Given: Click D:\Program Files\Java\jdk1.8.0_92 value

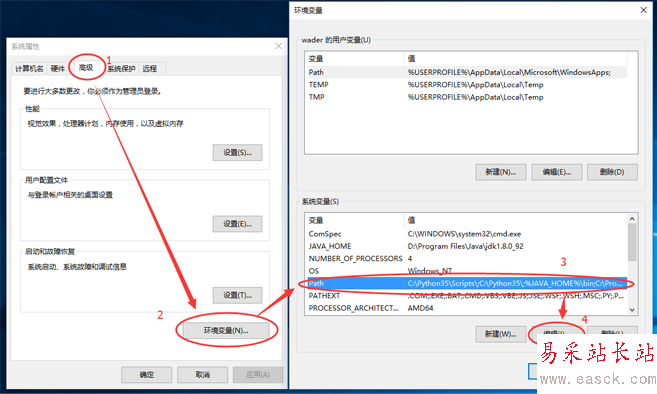Looking at the screenshot, I should (466, 246).
